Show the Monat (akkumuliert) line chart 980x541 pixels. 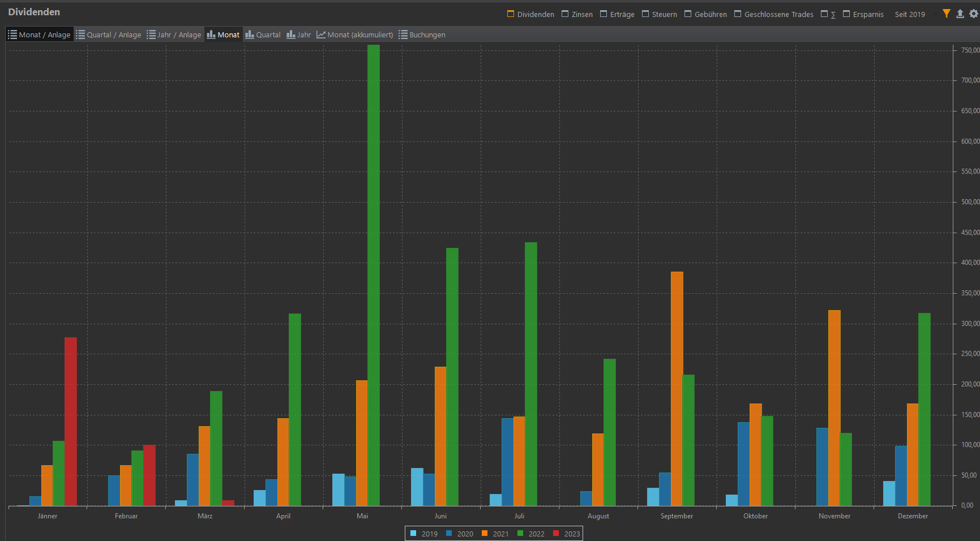(355, 35)
